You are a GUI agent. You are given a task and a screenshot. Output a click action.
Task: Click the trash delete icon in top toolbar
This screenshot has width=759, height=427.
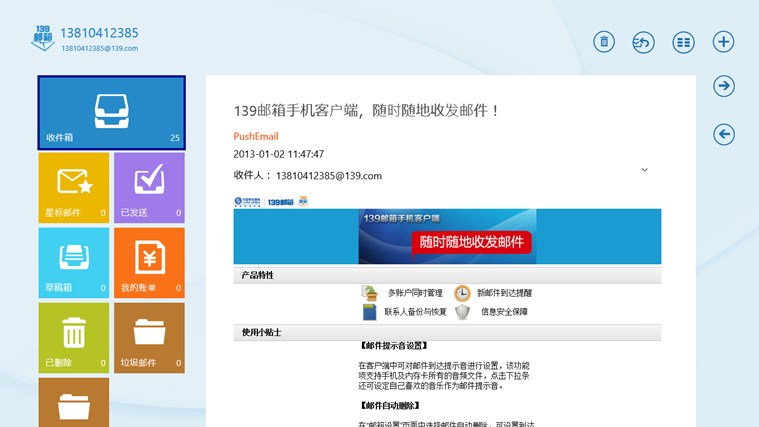coord(604,42)
